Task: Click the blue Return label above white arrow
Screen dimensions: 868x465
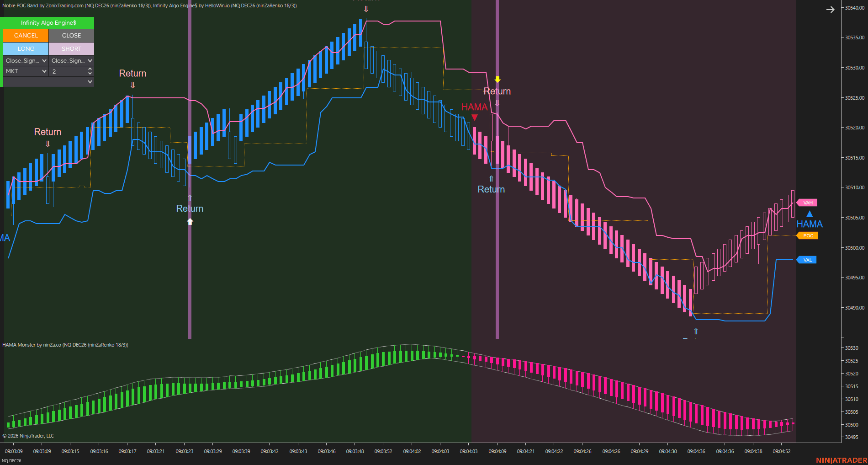Action: 190,208
